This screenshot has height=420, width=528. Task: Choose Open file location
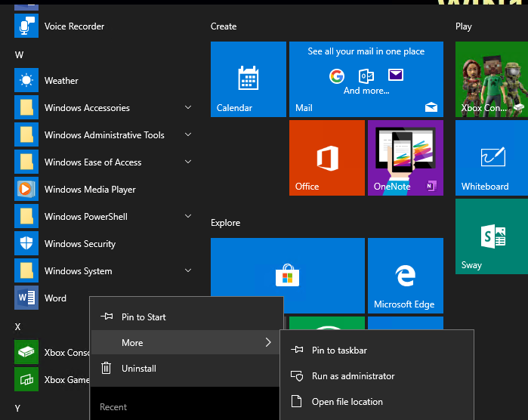click(x=347, y=402)
